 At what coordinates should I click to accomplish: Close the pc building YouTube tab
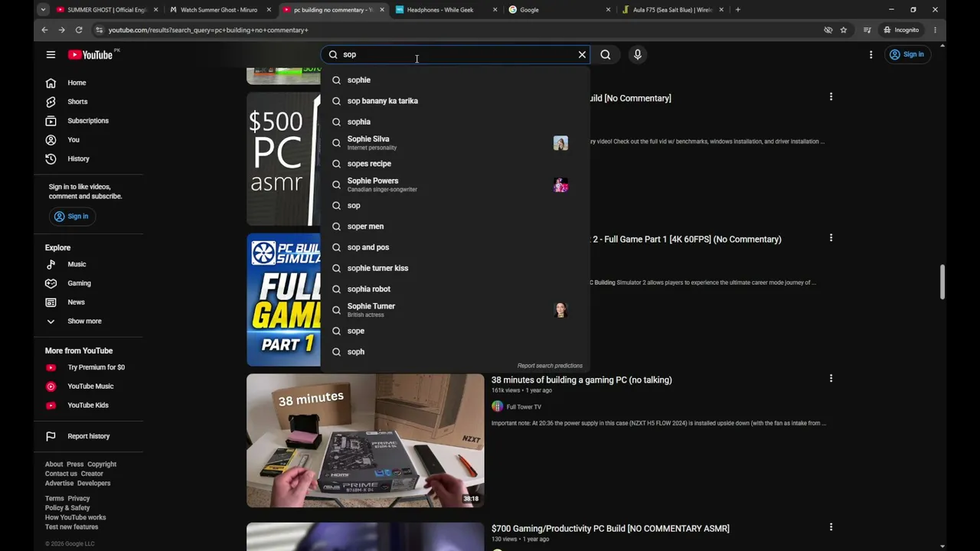tap(382, 10)
